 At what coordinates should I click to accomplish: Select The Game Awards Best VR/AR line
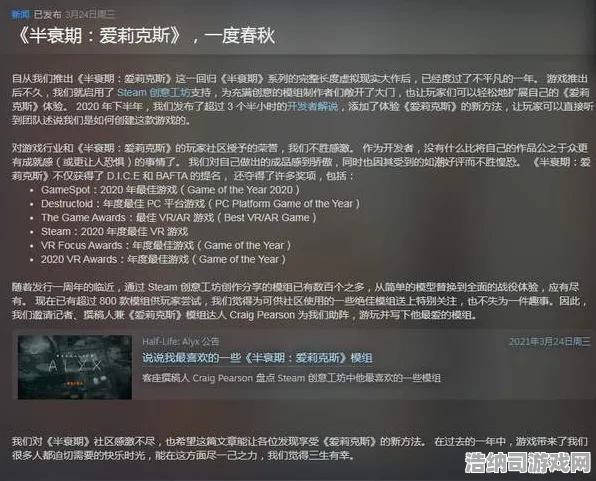(179, 217)
